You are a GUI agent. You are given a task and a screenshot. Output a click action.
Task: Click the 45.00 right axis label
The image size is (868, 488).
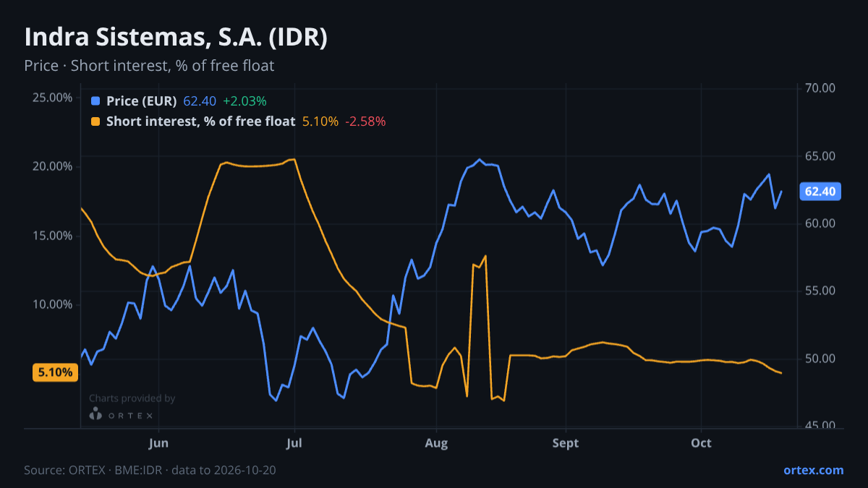point(820,426)
